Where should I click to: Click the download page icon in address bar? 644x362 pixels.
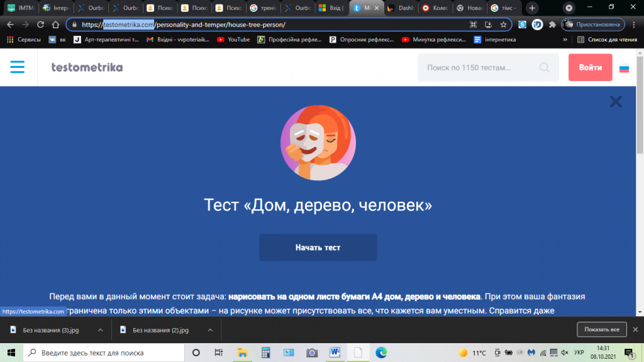coord(488,25)
